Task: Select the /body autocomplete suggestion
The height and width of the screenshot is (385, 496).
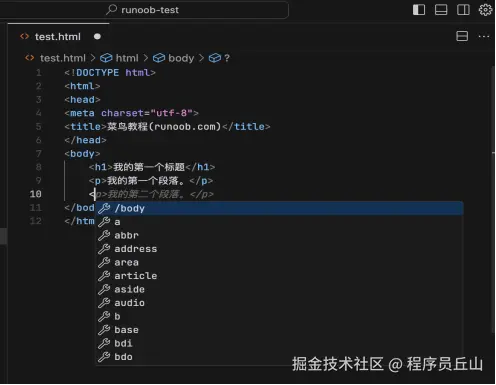Action: (x=279, y=208)
